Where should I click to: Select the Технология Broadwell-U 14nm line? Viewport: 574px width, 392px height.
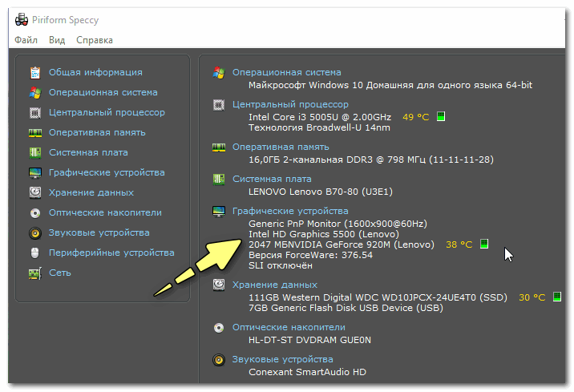point(319,127)
